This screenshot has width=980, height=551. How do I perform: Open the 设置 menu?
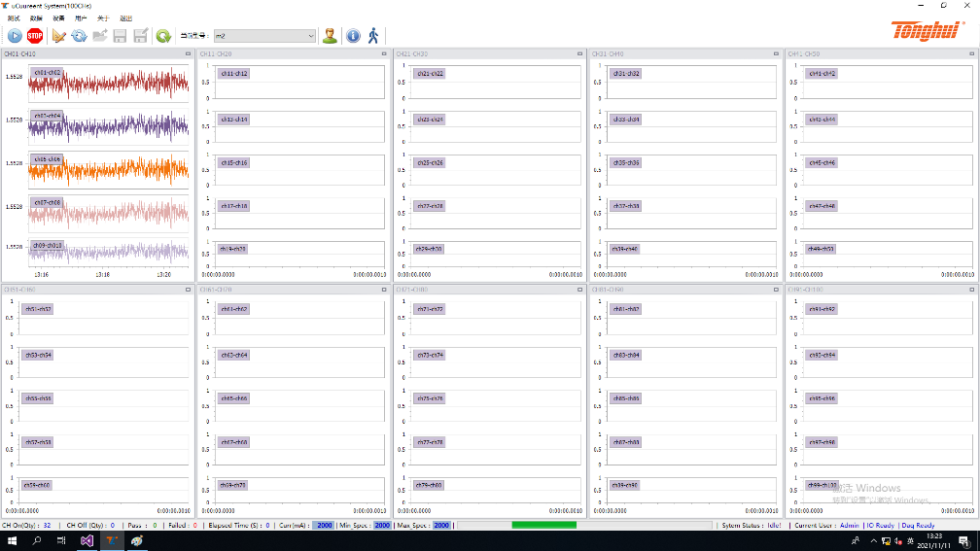[x=58, y=18]
